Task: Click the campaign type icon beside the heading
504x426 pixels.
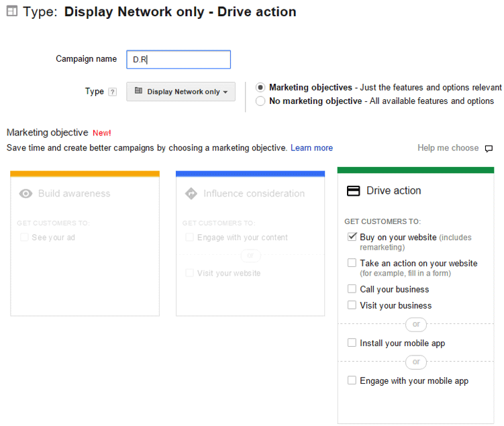Action: click(12, 12)
